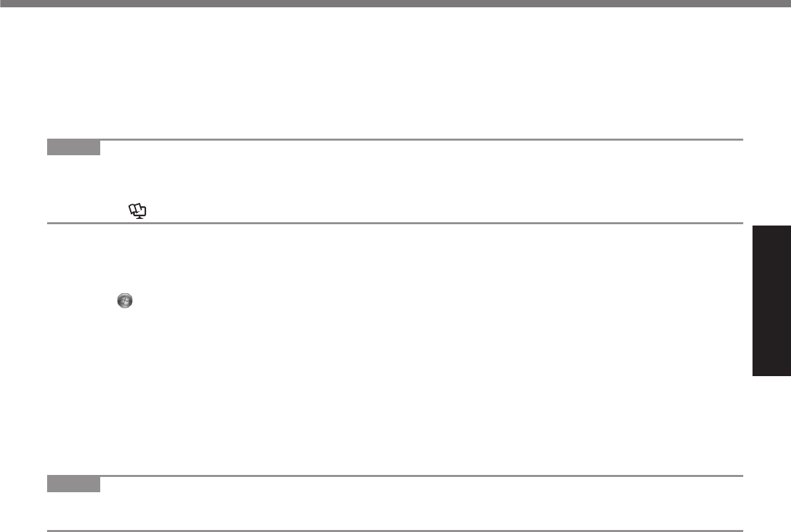
Task: Click the black side tab on right edge
Action: (x=772, y=301)
